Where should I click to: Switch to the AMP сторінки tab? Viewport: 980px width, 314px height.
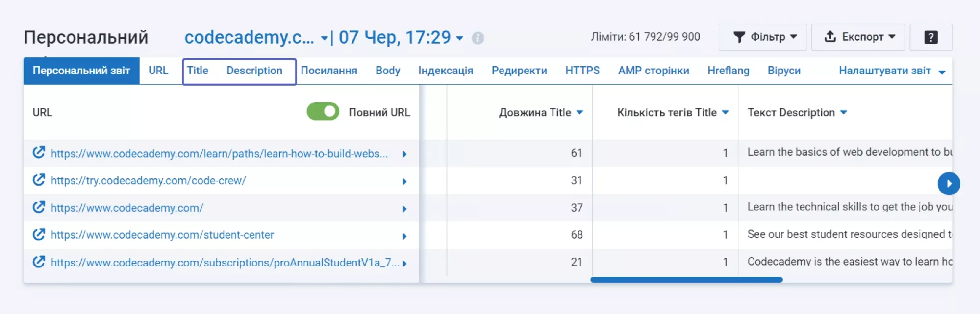pyautogui.click(x=653, y=71)
